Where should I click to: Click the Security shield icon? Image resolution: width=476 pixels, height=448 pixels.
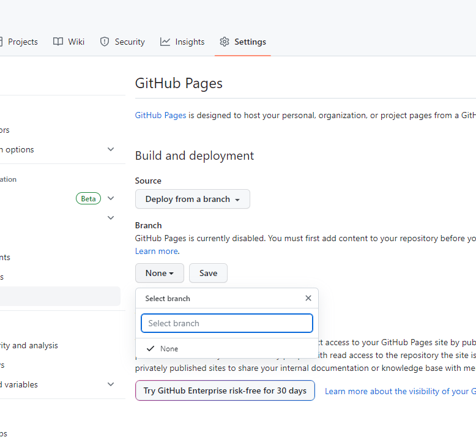click(105, 42)
